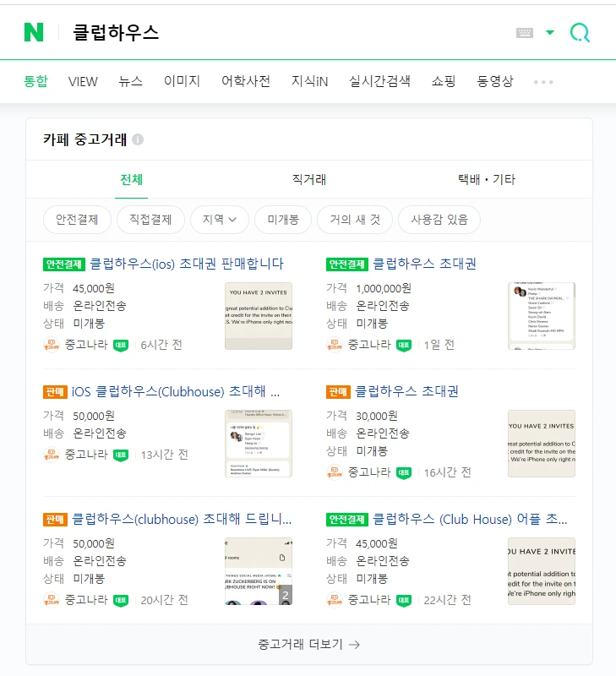Image resolution: width=616 pixels, height=676 pixels.
Task: Expand the 지역 filter dropdown
Action: coord(220,220)
